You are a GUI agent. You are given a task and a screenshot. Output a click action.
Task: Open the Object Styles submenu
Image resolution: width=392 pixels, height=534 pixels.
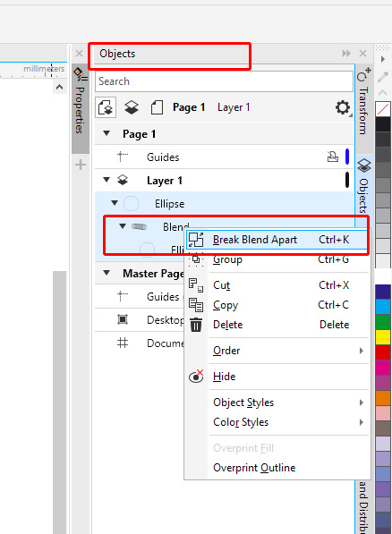(x=288, y=403)
